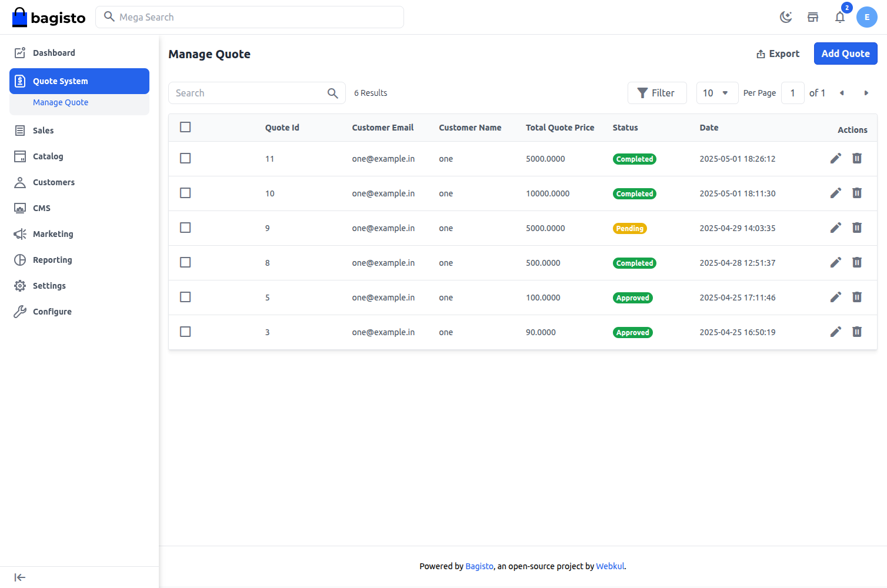887x588 pixels.
Task: Delete quote 11 with trash icon
Action: click(857, 158)
